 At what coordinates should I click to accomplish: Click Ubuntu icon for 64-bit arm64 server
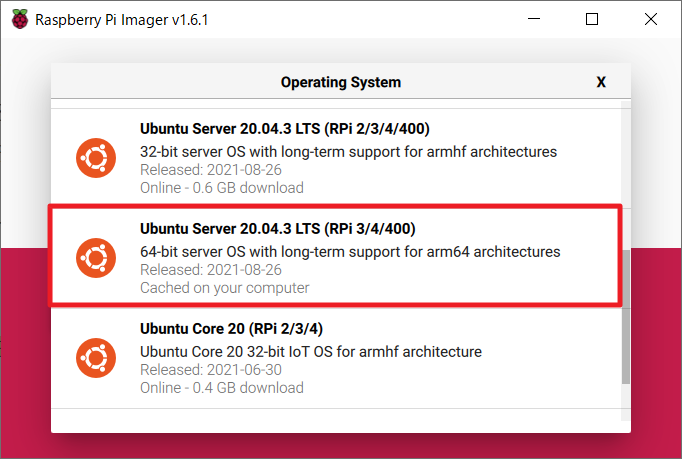pyautogui.click(x=95, y=258)
